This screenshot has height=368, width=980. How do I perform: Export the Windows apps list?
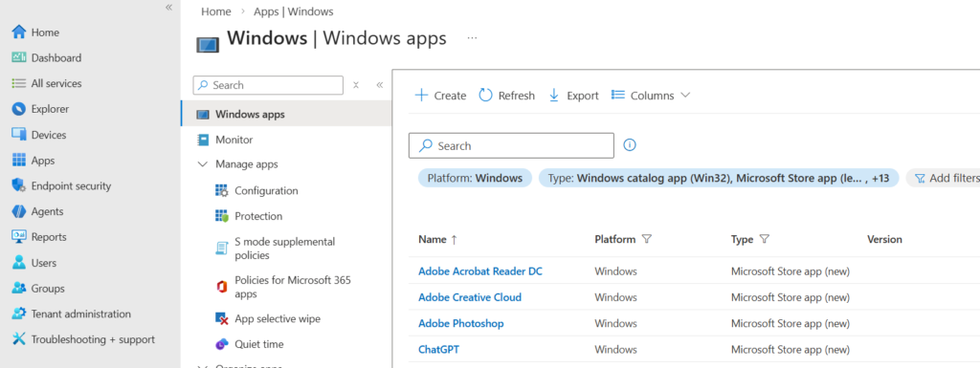[574, 96]
